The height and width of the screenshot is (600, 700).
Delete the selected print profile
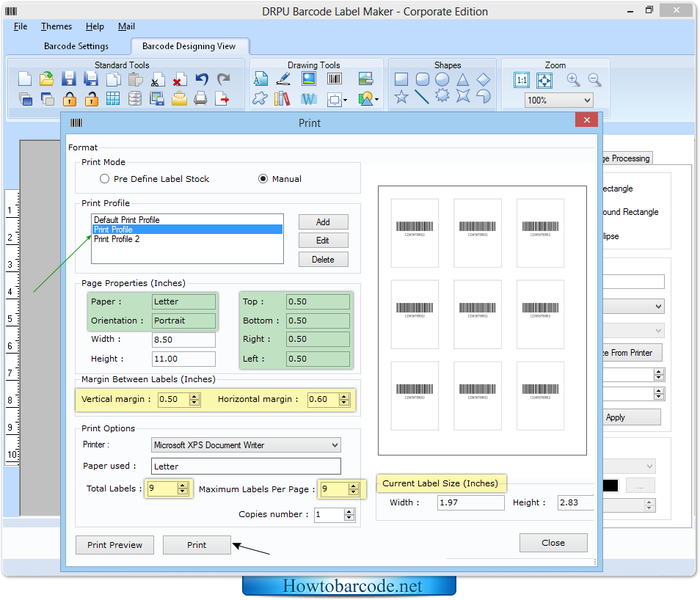pos(323,260)
